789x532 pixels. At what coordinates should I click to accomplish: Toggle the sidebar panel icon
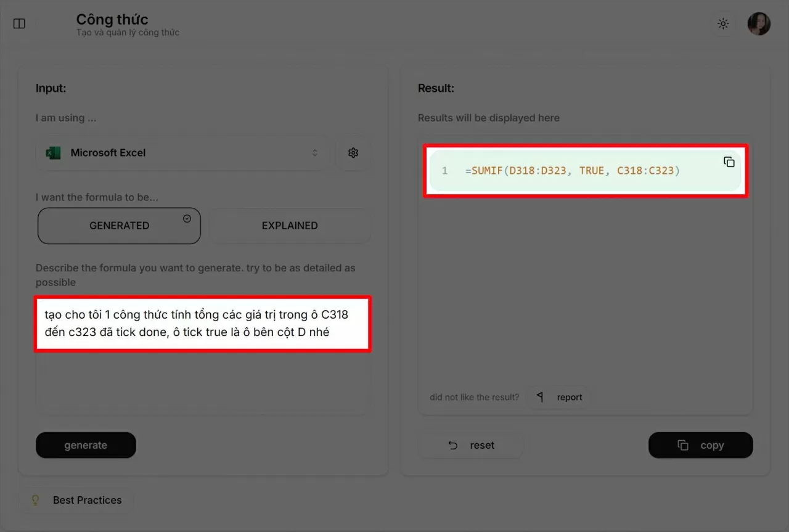pos(19,24)
